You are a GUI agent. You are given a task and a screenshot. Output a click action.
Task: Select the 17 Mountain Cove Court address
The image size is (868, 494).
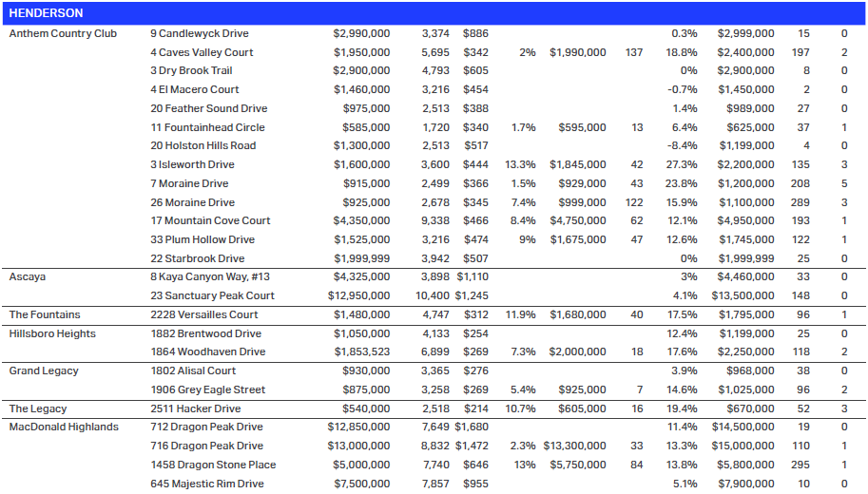point(210,220)
